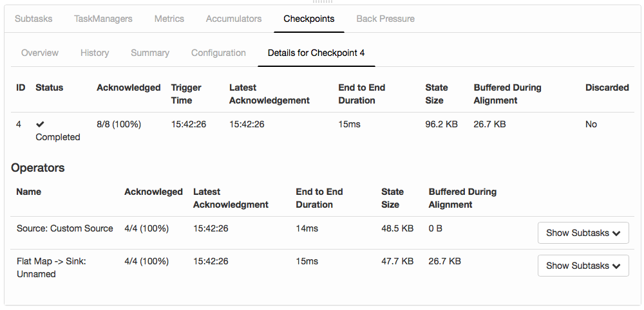Screen dimensions: 644x310
Task: Go to the Metrics tab
Action: [169, 19]
